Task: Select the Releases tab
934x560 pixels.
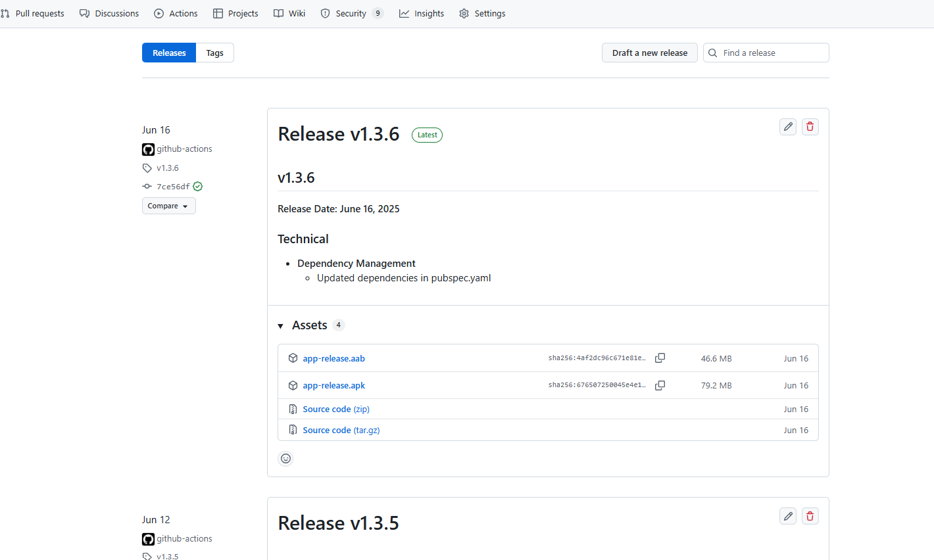Action: (x=169, y=53)
